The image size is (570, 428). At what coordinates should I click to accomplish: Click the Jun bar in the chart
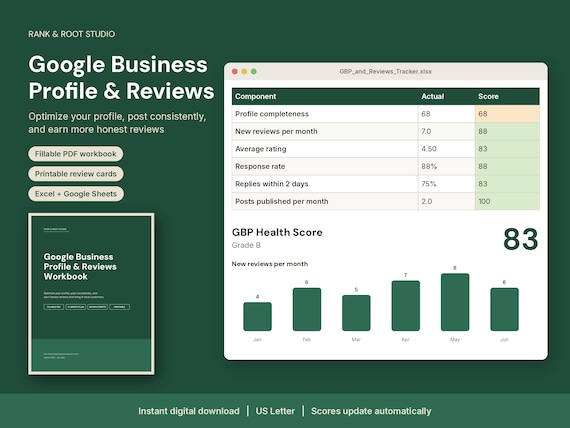[505, 309]
